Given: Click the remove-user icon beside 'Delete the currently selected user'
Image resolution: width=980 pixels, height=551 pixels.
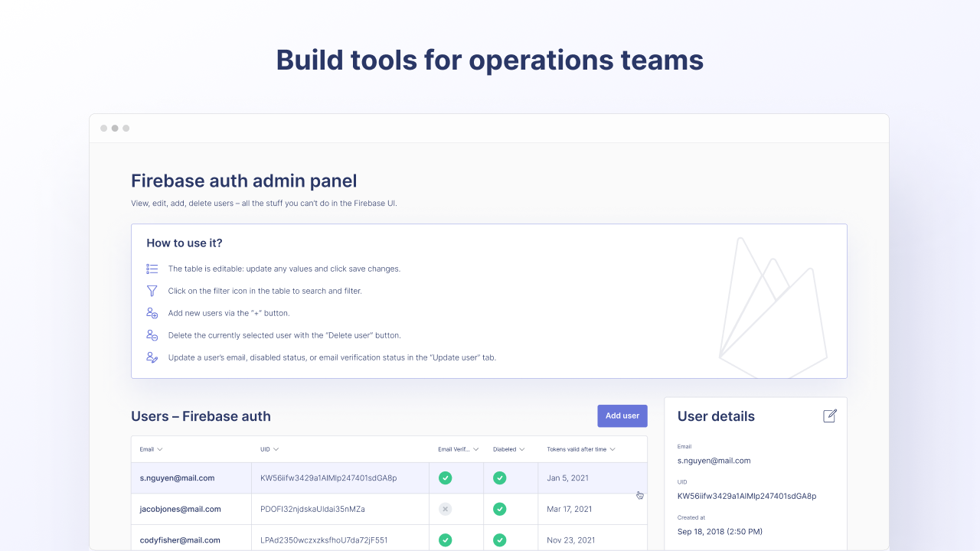Looking at the screenshot, I should (x=152, y=335).
